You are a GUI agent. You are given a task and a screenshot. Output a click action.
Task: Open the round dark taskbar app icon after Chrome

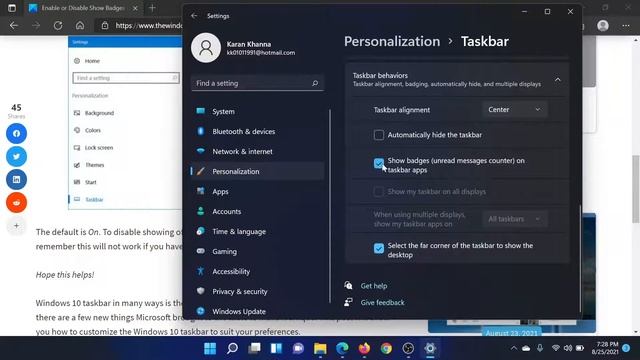point(408,348)
